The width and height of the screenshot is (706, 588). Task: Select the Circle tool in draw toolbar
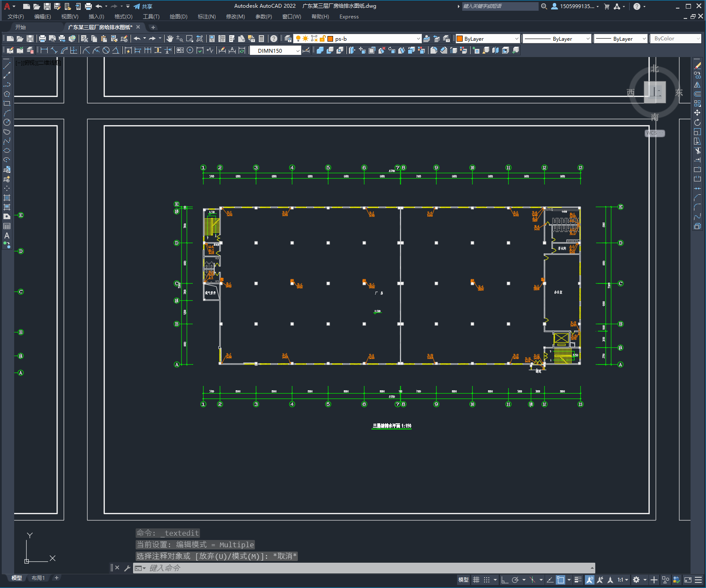click(x=7, y=122)
